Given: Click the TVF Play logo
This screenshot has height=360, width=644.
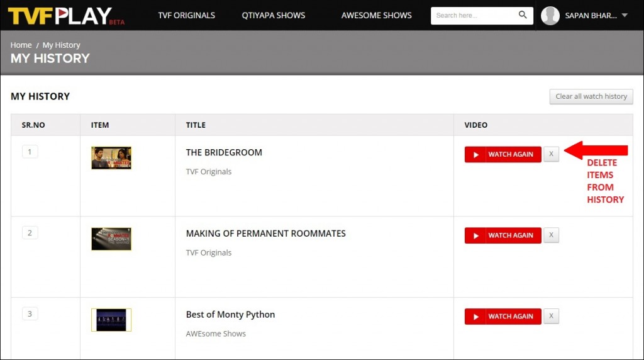Looking at the screenshot, I should (66, 16).
